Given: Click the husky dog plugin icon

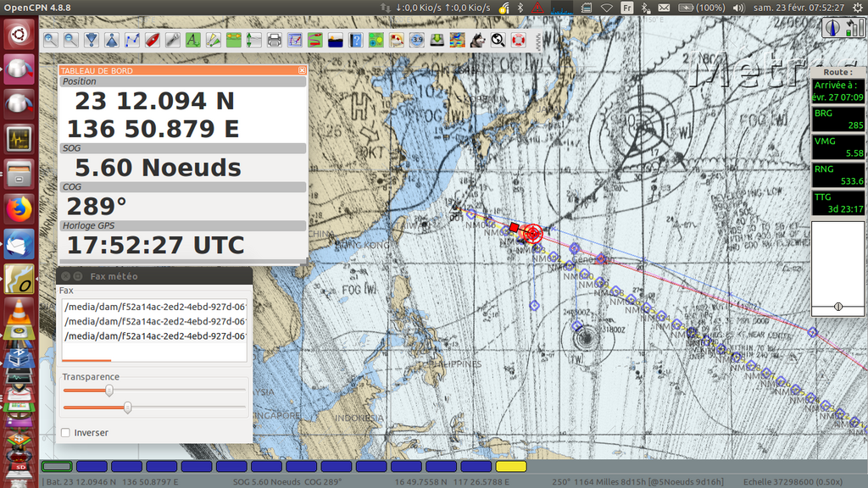Looking at the screenshot, I should tap(478, 40).
